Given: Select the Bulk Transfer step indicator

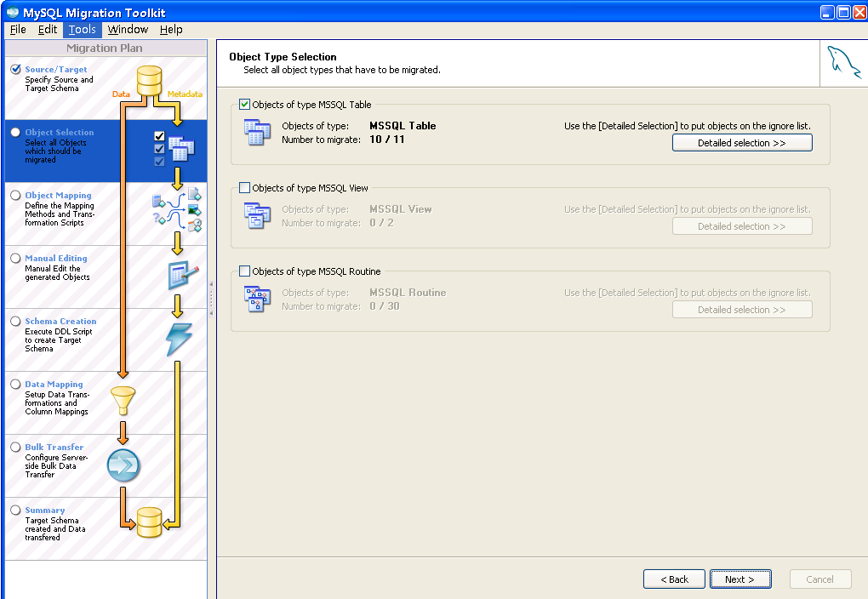Looking at the screenshot, I should click(x=15, y=448).
